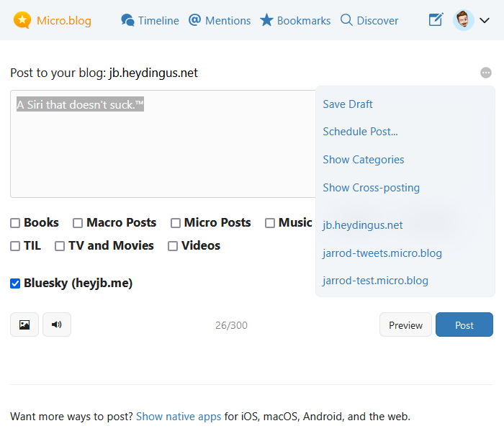504x431 pixels.
Task: Click inside the post text area
Action: point(164,144)
